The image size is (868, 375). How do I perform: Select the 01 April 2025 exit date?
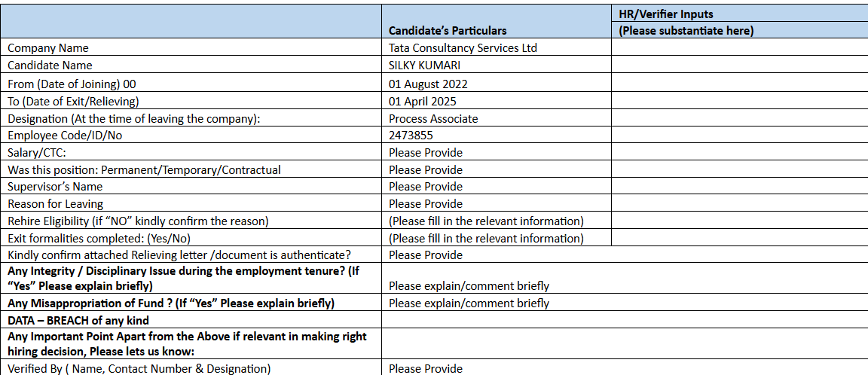(x=422, y=101)
